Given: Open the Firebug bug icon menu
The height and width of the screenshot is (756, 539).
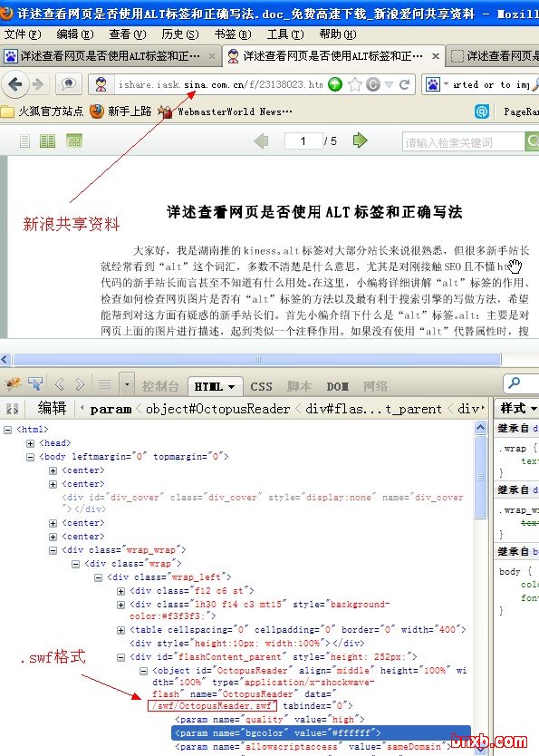Looking at the screenshot, I should click(13, 384).
